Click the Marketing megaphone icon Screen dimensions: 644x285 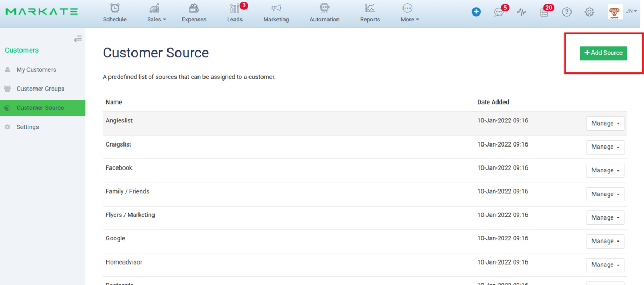[x=276, y=8]
